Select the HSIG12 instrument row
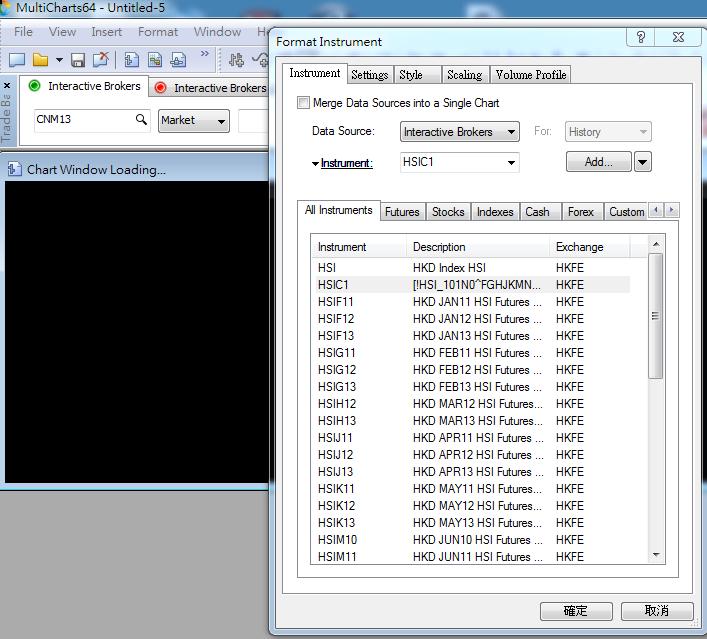 pyautogui.click(x=471, y=370)
